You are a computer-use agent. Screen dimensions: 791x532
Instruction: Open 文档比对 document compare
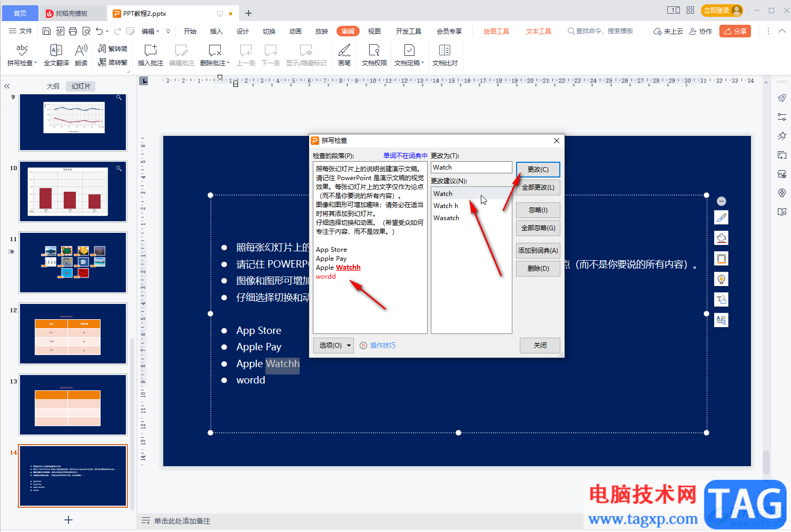pos(444,55)
